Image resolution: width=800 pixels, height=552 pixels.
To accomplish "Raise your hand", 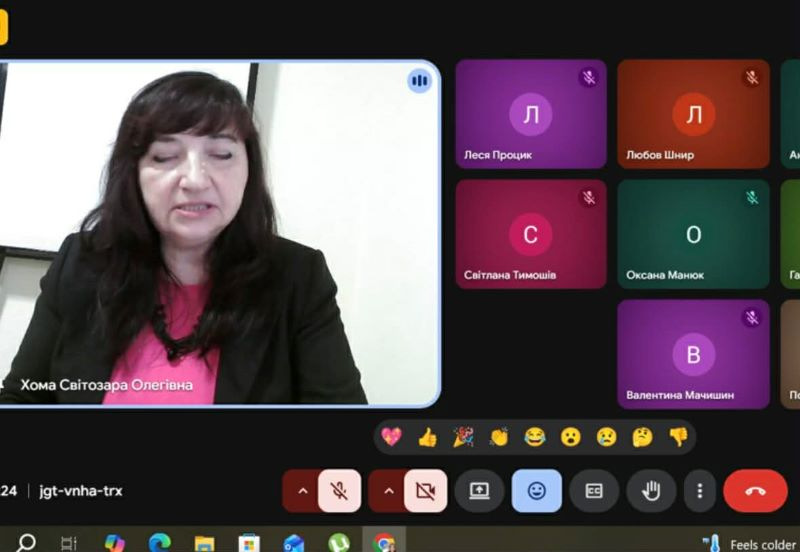I will point(651,491).
